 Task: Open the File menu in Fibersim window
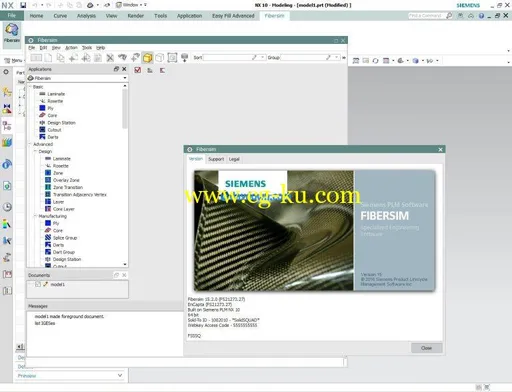32,48
